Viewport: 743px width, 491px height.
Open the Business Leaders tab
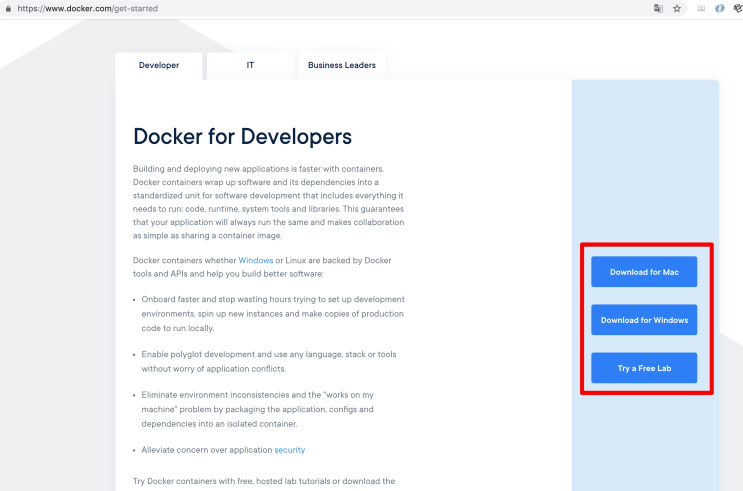[342, 65]
